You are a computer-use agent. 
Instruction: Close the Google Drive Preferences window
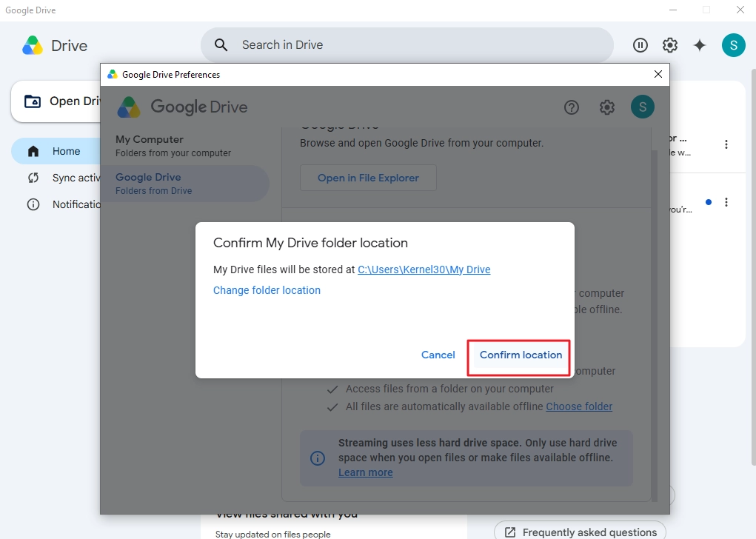point(658,74)
